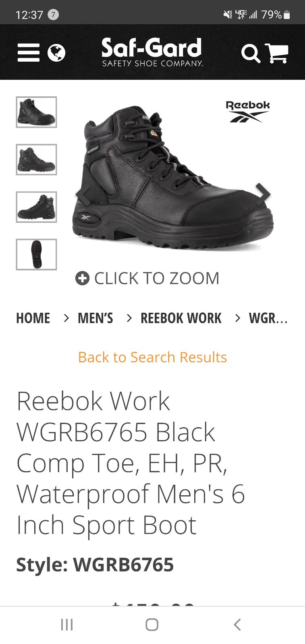
Task: Select the first boot side-view thumbnail
Action: point(36,112)
